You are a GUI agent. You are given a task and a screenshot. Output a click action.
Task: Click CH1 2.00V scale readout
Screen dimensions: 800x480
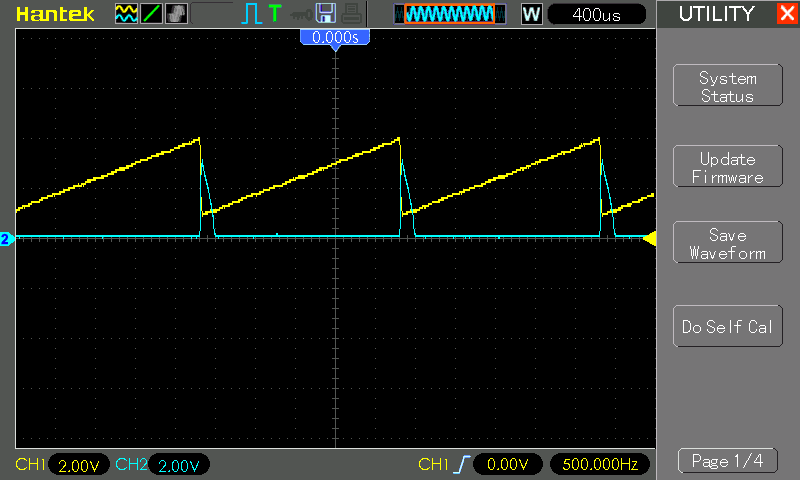79,465
